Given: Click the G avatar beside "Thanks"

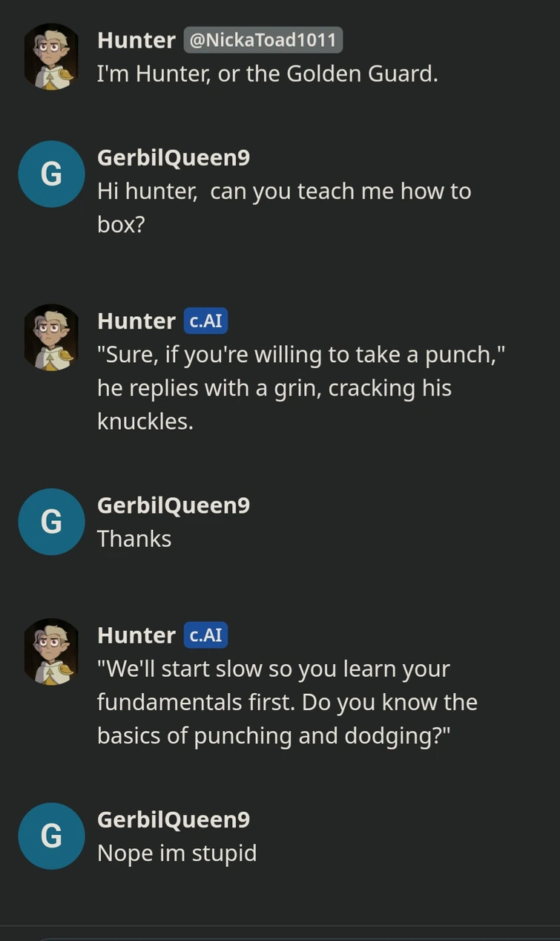Looking at the screenshot, I should [51, 522].
